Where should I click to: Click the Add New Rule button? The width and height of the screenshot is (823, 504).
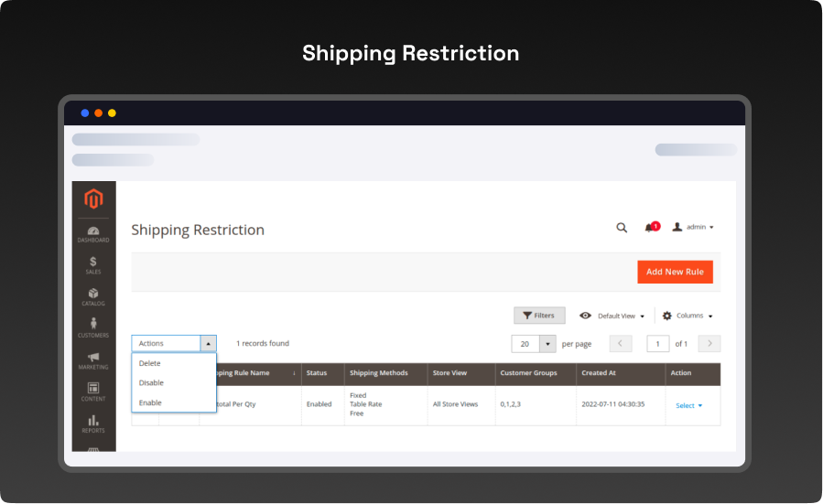675,272
